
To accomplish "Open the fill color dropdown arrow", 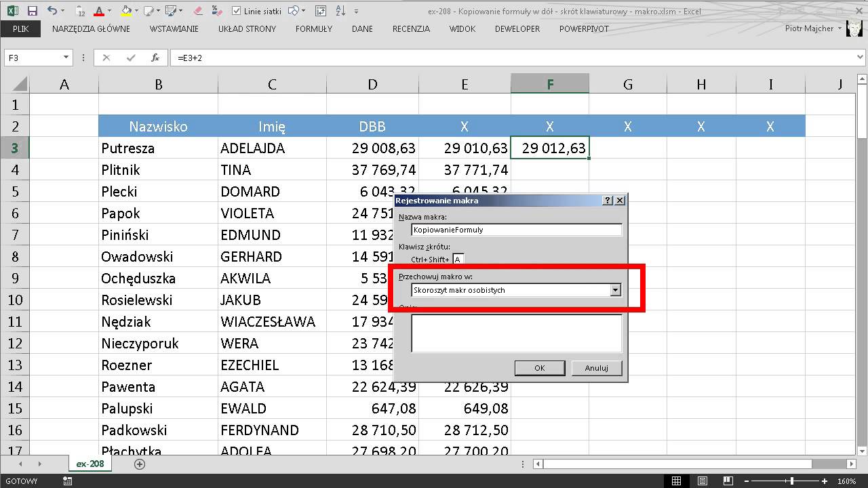I will [x=136, y=11].
